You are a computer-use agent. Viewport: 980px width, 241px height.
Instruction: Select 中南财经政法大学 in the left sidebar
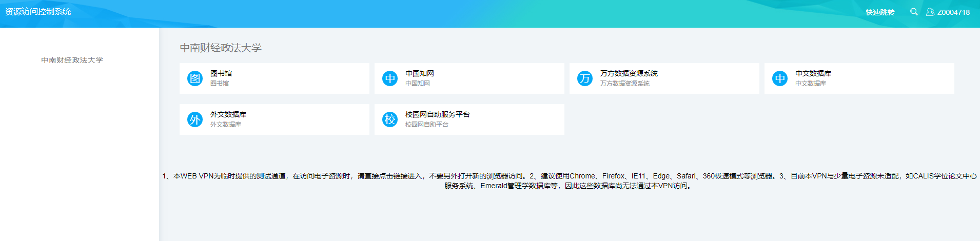pyautogui.click(x=72, y=60)
